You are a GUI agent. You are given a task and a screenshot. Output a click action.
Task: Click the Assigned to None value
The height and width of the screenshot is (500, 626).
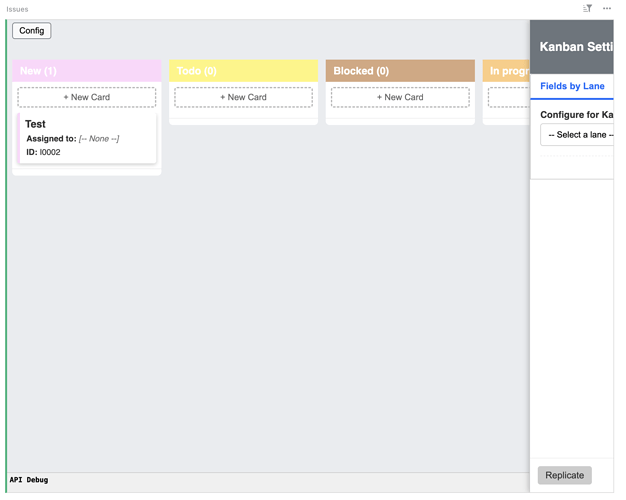click(x=99, y=139)
